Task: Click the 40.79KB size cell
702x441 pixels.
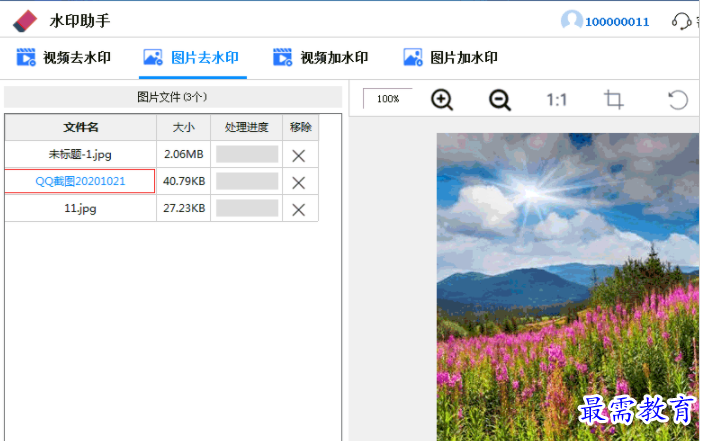Action: [184, 181]
